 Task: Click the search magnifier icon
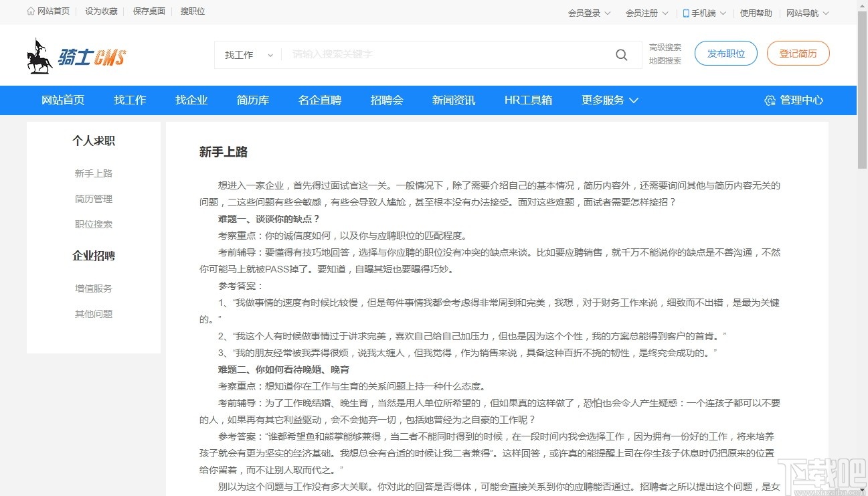(x=621, y=55)
